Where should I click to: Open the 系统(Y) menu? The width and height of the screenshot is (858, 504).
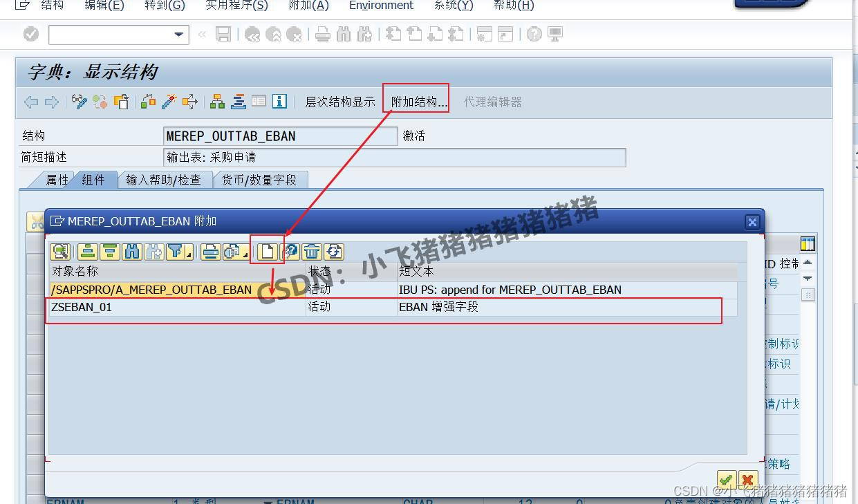[x=453, y=6]
